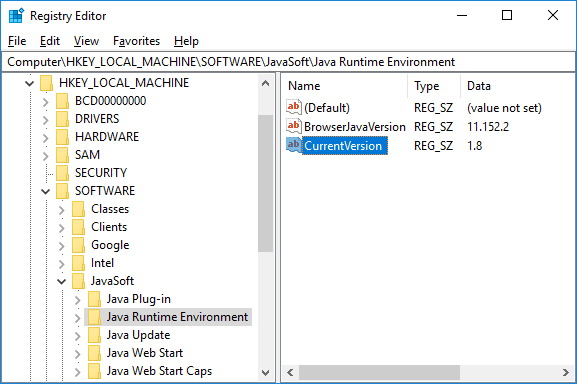
Task: Click the BrowserJavaVersion string value icon
Action: [x=294, y=127]
